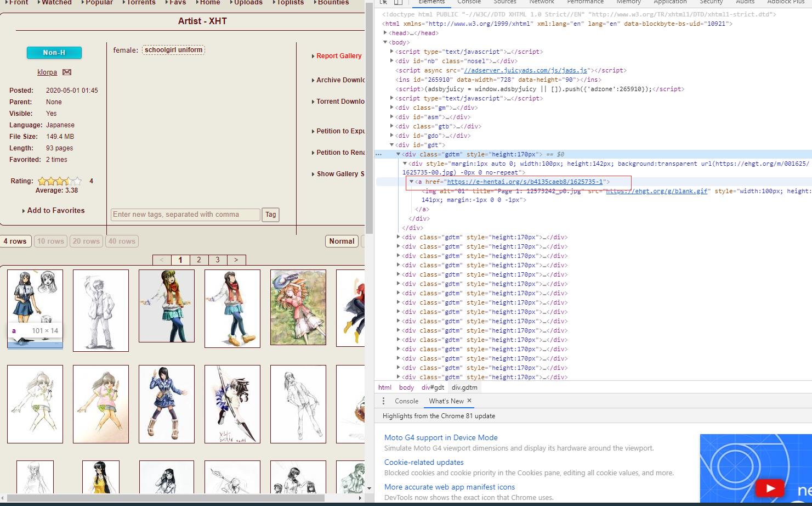This screenshot has width=812, height=506.
Task: Toggle the device toolbar icon in DevTools
Action: point(399,2)
